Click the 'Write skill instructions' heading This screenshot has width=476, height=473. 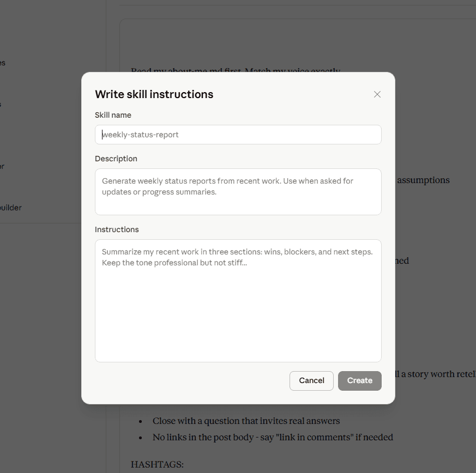154,94
